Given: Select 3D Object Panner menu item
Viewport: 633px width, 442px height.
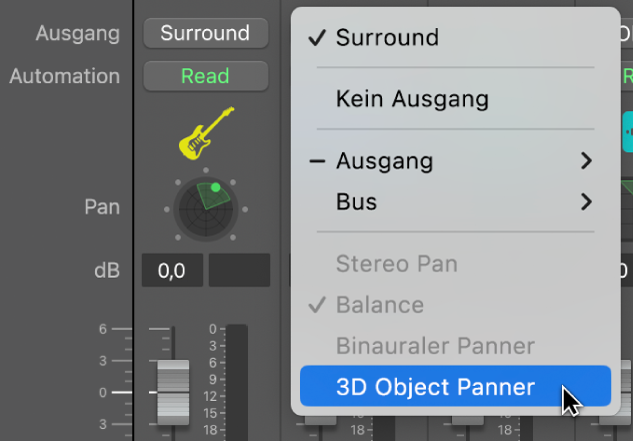Looking at the screenshot, I should [x=435, y=387].
